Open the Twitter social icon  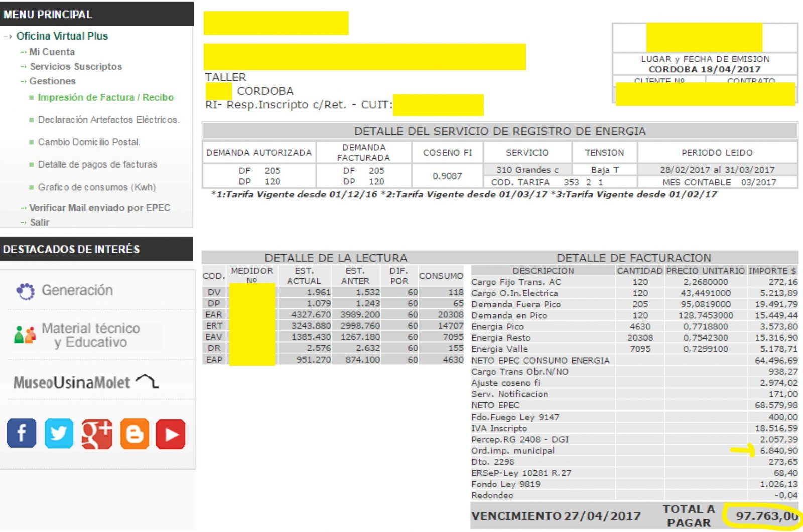coord(59,433)
